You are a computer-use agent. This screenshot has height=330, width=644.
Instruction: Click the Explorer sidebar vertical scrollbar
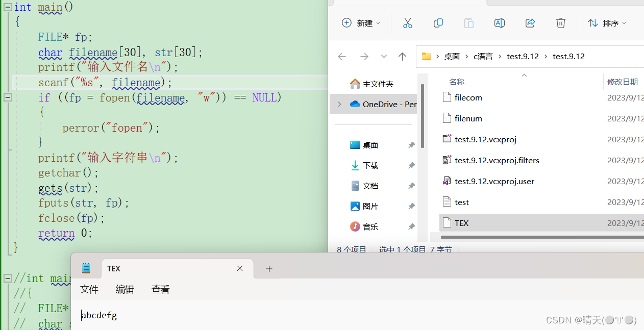[423, 116]
